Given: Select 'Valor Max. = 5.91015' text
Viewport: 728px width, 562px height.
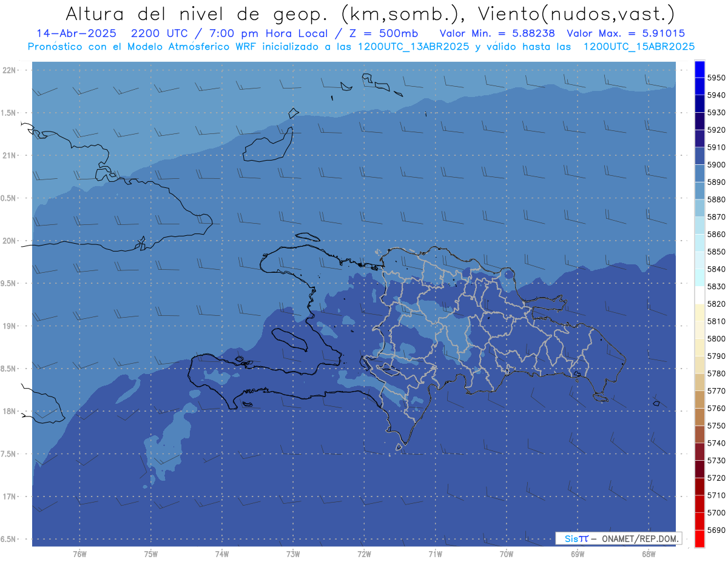Looking at the screenshot, I should [x=625, y=33].
